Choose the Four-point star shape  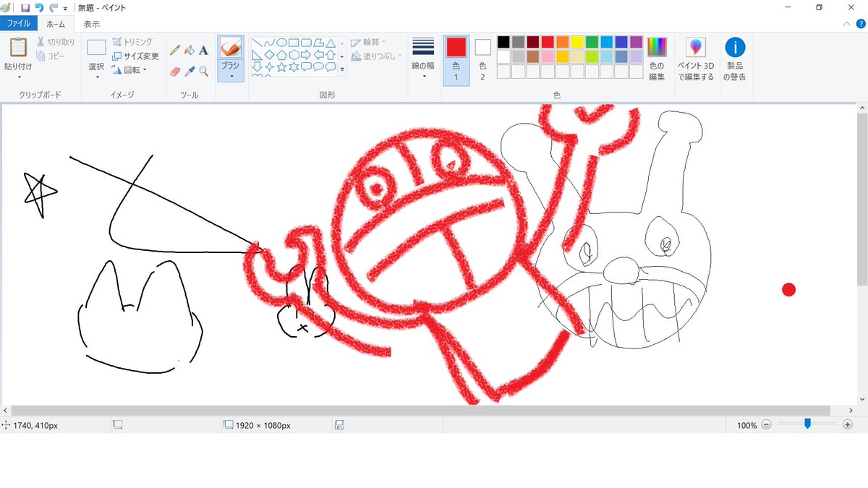(269, 67)
